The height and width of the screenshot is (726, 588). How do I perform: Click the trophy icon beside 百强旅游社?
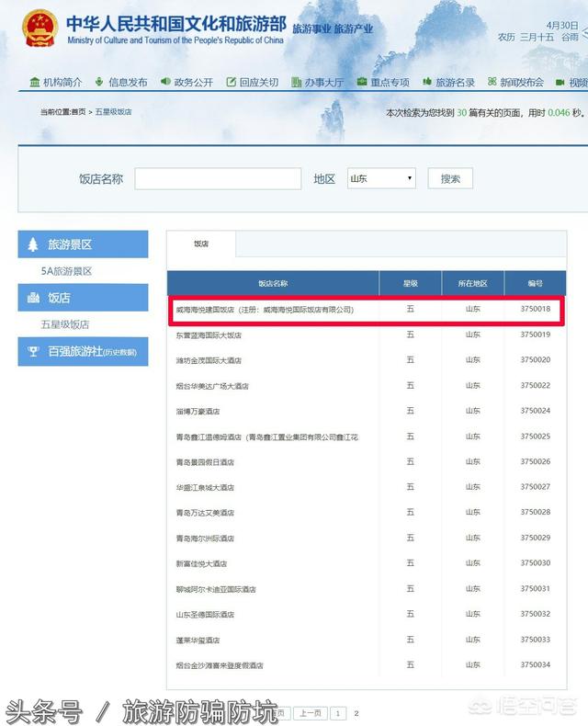tap(34, 351)
